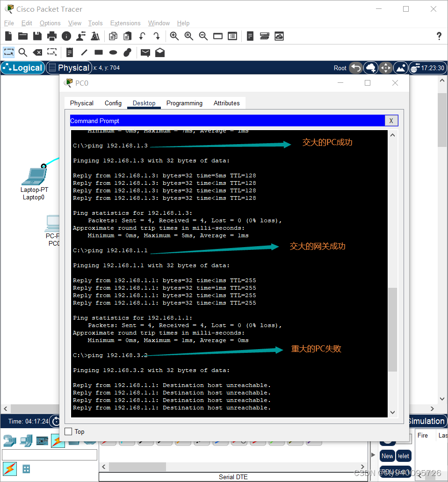The image size is (448, 482).
Task: Click the Copy icon in toolbar
Action: point(113,37)
